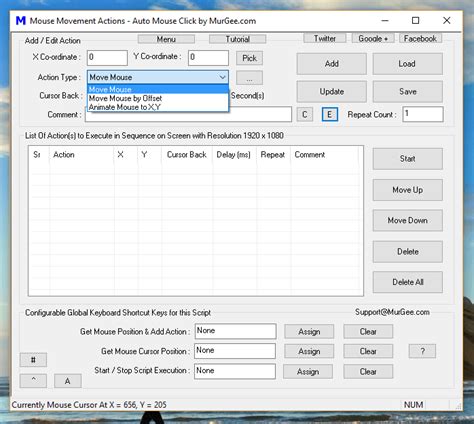Click the small E button beside Comment
The image size is (474, 424).
tap(330, 115)
